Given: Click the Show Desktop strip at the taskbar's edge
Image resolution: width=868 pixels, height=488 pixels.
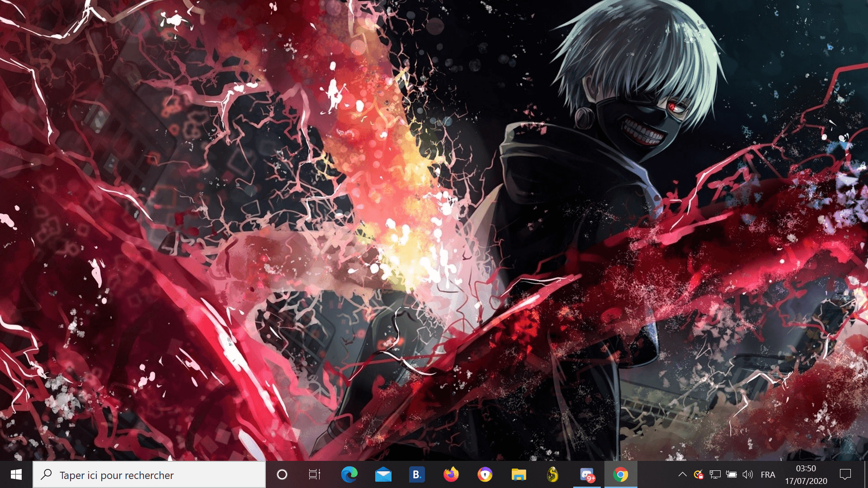Looking at the screenshot, I should [866, 474].
